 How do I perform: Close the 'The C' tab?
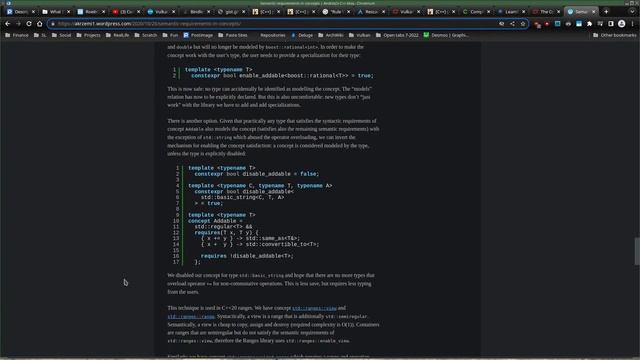coord(558,12)
